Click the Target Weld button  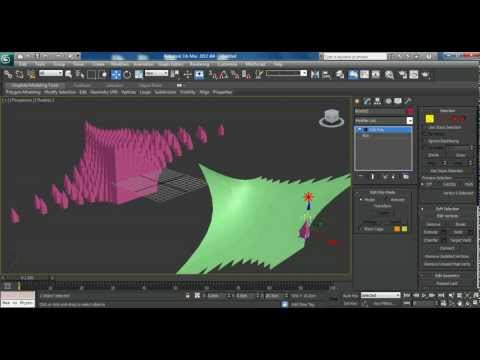click(460, 240)
